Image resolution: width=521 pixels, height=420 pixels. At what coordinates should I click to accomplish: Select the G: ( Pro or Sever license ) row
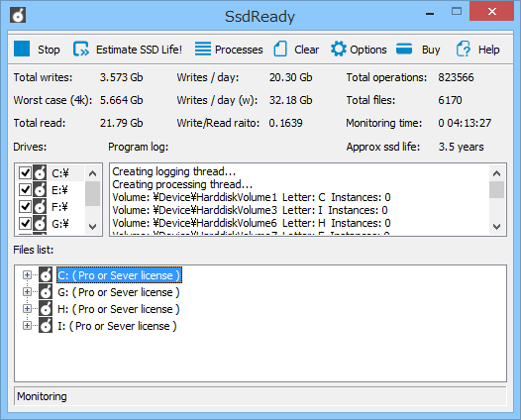pyautogui.click(x=119, y=292)
